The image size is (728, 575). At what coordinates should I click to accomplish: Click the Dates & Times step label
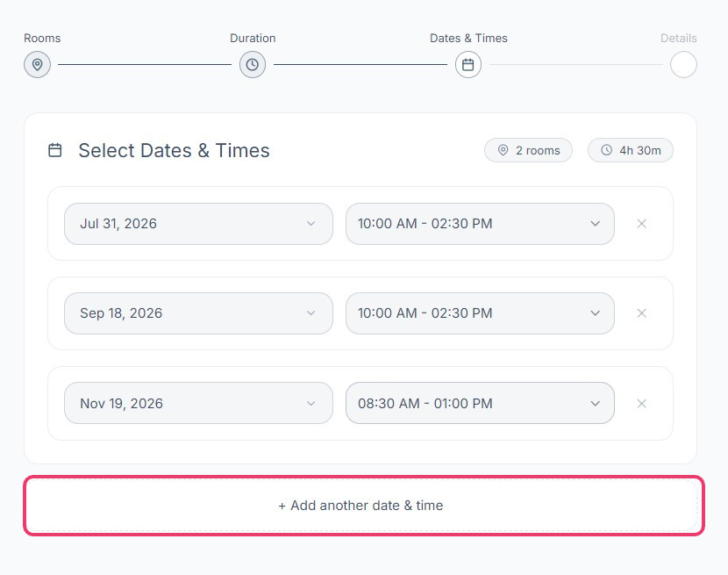click(468, 38)
